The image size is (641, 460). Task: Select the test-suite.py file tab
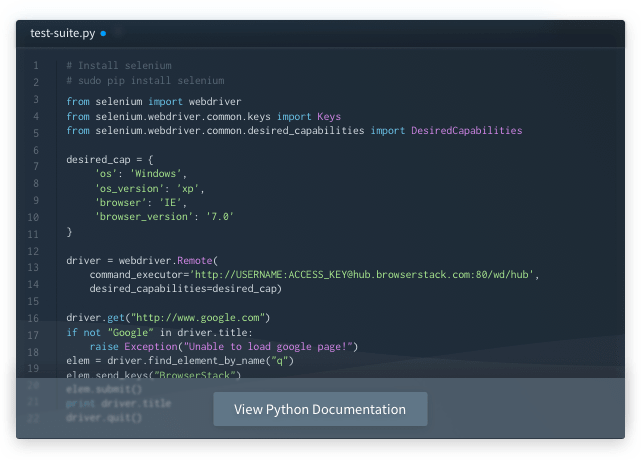(62, 33)
